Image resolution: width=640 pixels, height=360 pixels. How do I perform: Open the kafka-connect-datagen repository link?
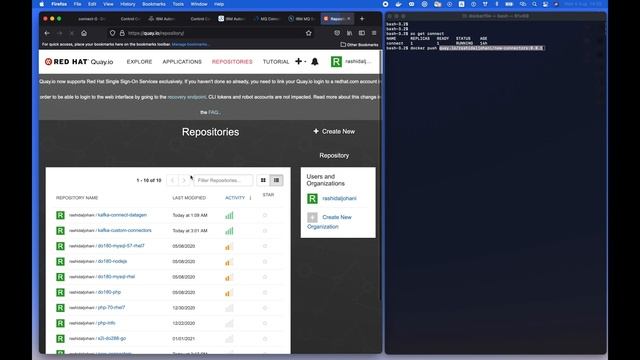122,215
